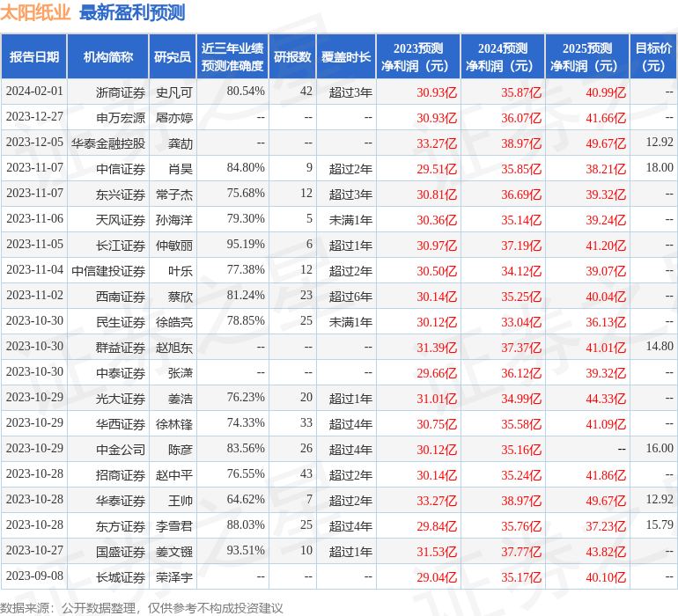Screen dimensions: 678x616
Task: Select the date cell 2024-02-01
Action: pos(34,92)
